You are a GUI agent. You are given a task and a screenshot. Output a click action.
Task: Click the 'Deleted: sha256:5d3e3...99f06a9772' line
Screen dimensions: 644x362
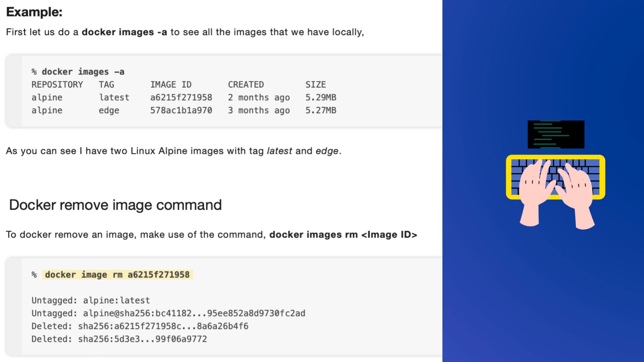click(119, 339)
